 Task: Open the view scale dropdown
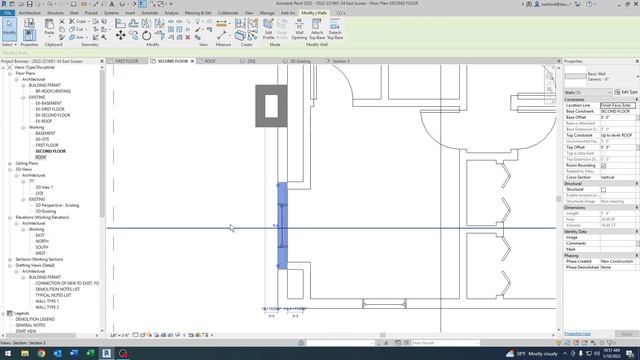click(120, 335)
